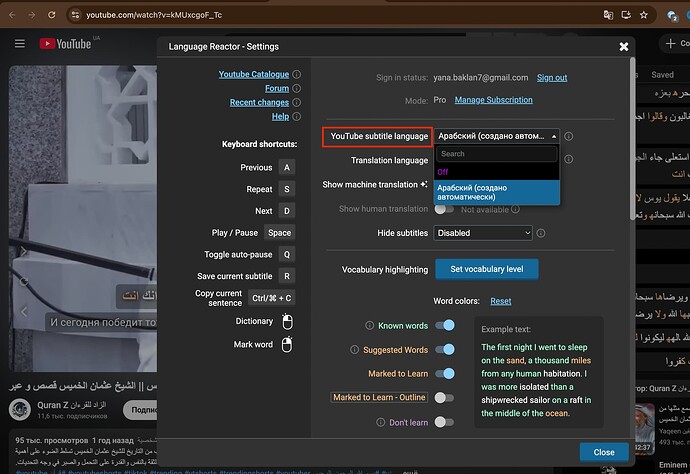Click the sign-in email yana.baklan7@gmail.com
Screen dimensions: 690x474
point(481,77)
